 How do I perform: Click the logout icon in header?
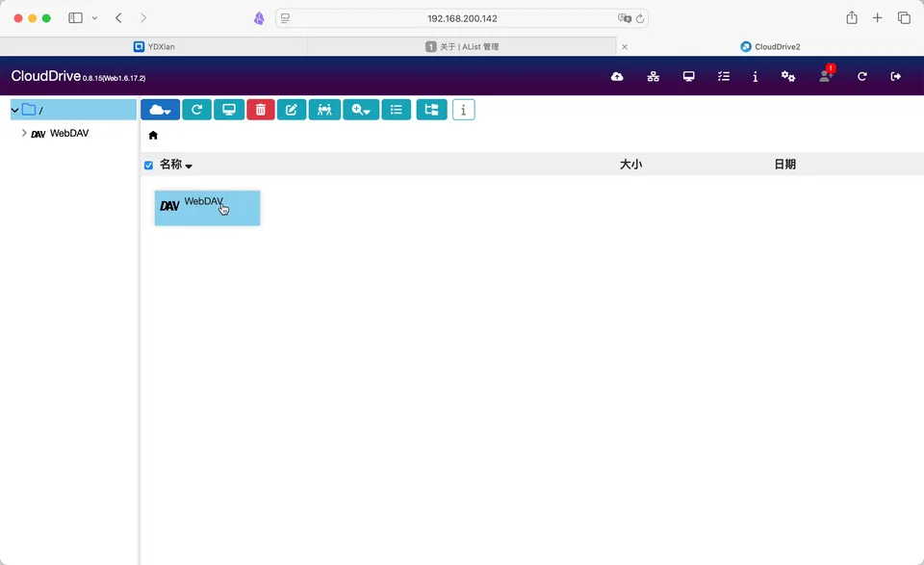point(896,77)
